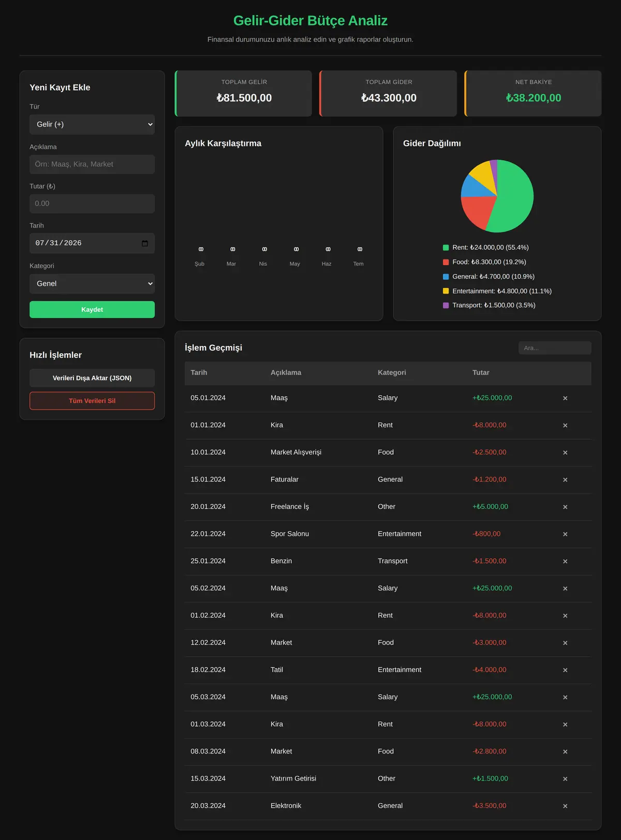The height and width of the screenshot is (840, 621).
Task: Export data with Verileri Dışa Aktar (JSON)
Action: point(92,378)
